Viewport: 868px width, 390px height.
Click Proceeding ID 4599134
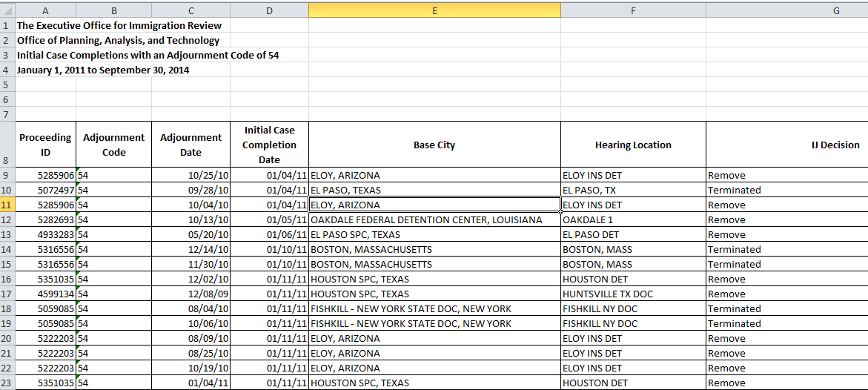45,294
